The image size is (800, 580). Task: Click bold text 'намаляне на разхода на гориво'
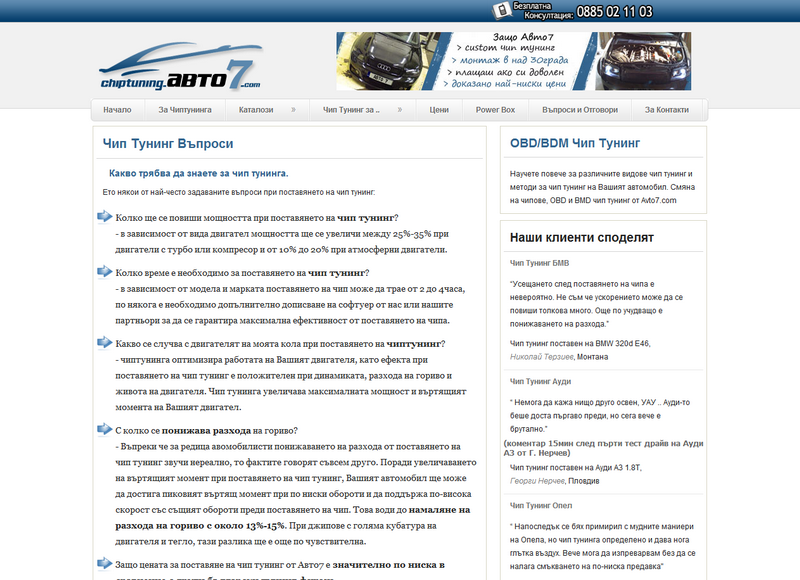[x=292, y=518]
